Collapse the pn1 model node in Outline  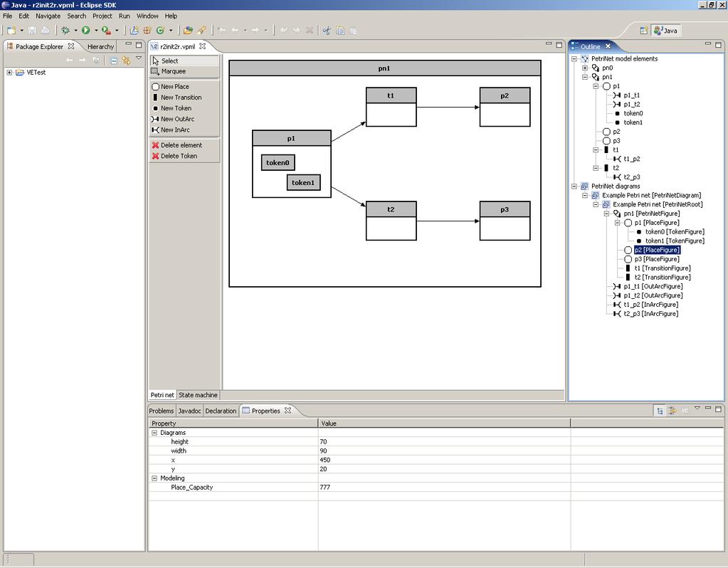[585, 77]
